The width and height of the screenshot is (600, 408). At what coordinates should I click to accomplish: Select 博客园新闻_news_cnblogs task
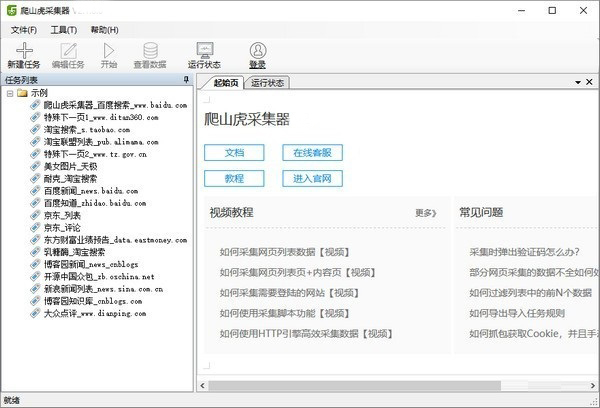91,264
